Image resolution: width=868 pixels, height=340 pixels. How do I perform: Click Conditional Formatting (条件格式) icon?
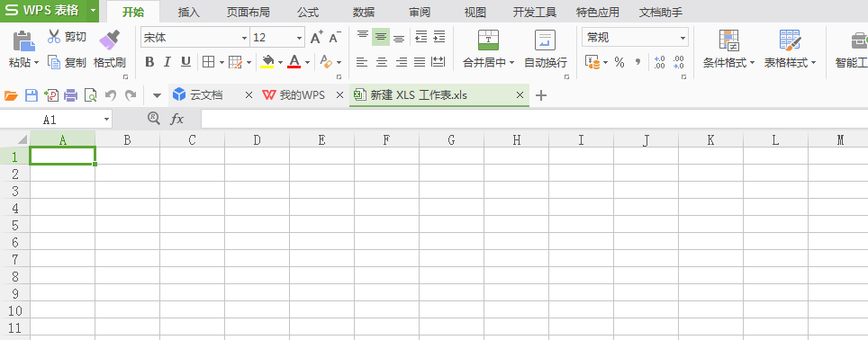click(729, 40)
